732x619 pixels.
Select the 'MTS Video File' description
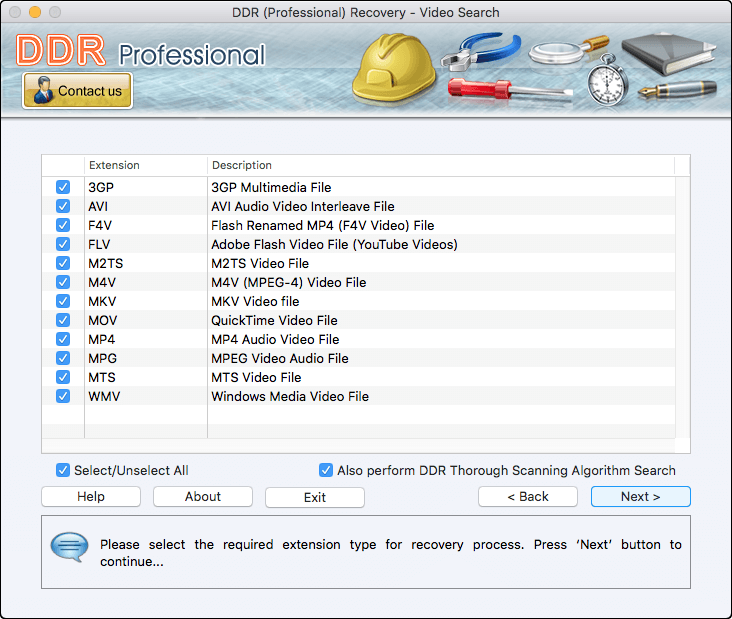point(256,377)
